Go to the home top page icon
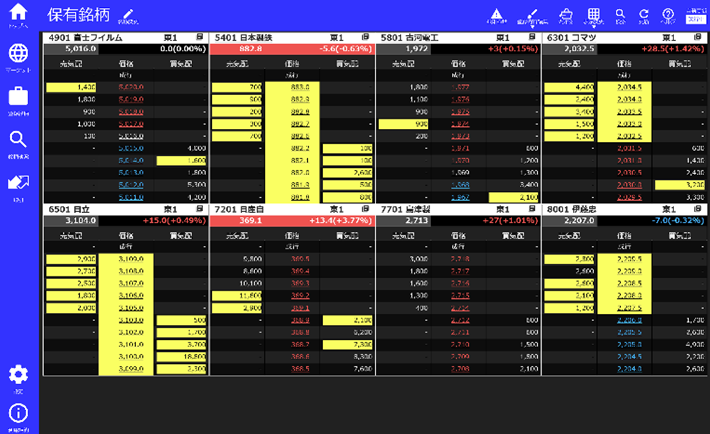The height and width of the screenshot is (434, 710). tap(18, 12)
